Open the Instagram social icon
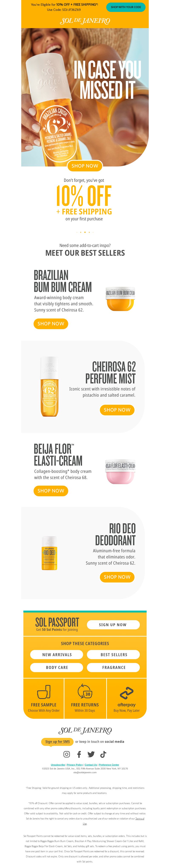 point(67,754)
